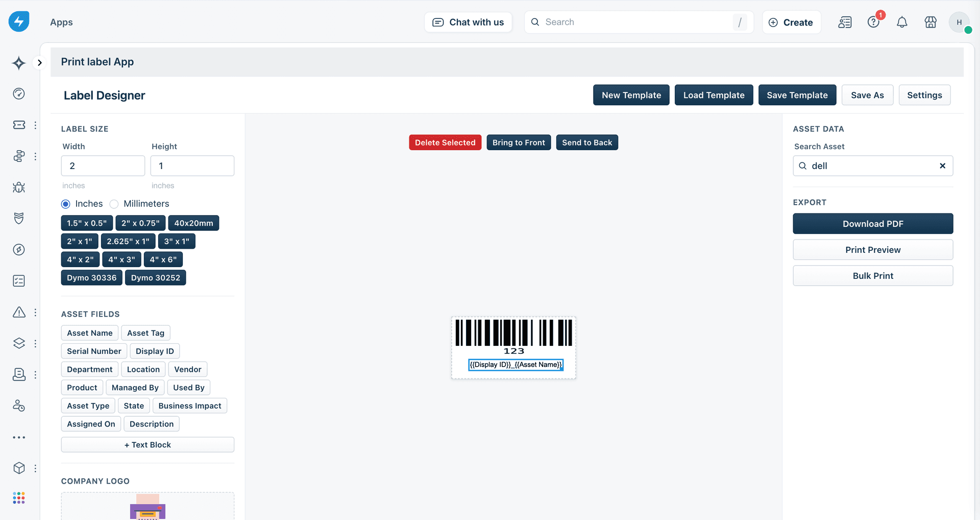The height and width of the screenshot is (520, 980).
Task: Click the three-dots More icon in sidebar
Action: point(19,437)
